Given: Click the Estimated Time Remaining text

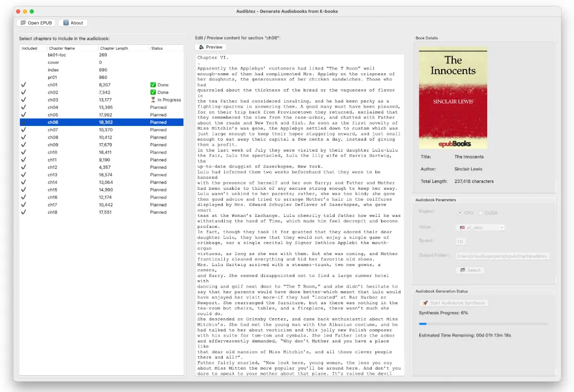Looking at the screenshot, I should (x=465, y=335).
